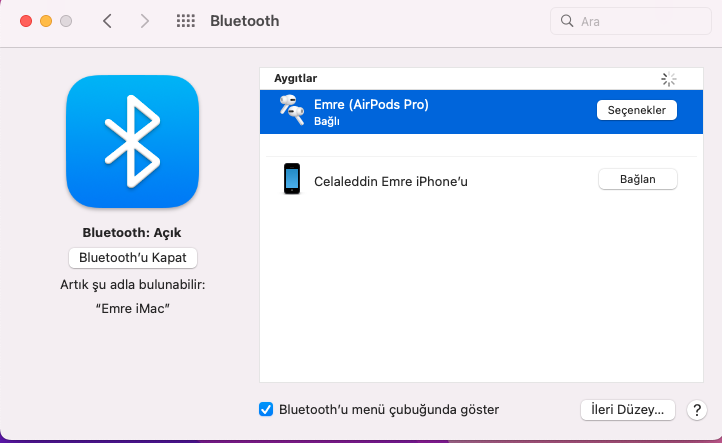Image resolution: width=722 pixels, height=443 pixels.
Task: Turn off Bluetooth with "Bluetooth'u Kapat"
Action: pos(133,257)
